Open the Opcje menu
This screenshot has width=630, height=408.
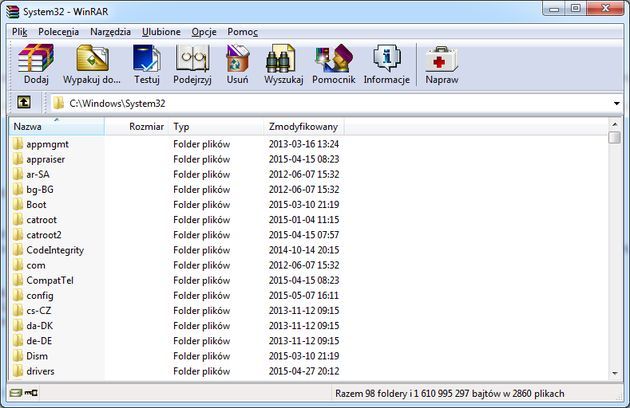click(204, 32)
